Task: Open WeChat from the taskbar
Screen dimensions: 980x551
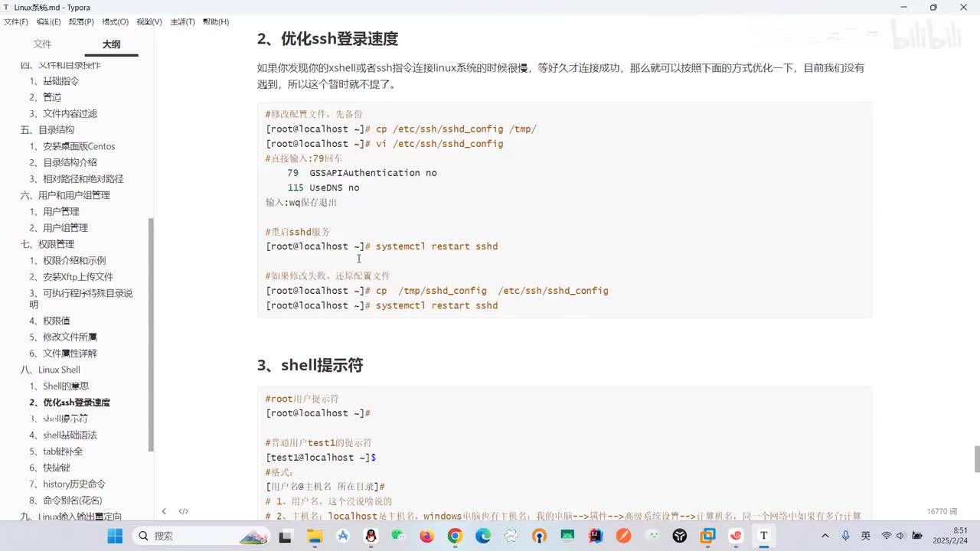Action: click(x=399, y=536)
